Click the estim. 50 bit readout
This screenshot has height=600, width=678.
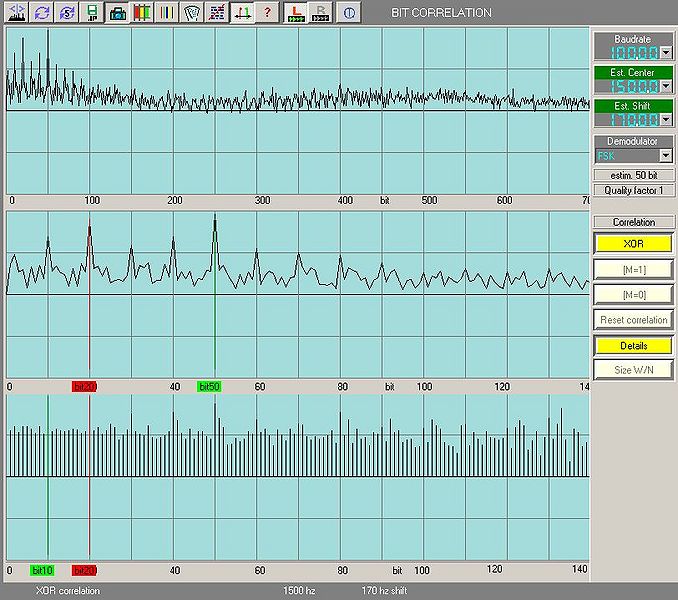click(x=633, y=175)
